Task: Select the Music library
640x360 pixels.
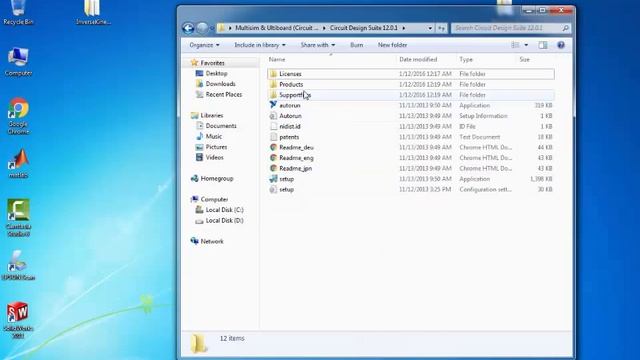Action: (x=213, y=136)
